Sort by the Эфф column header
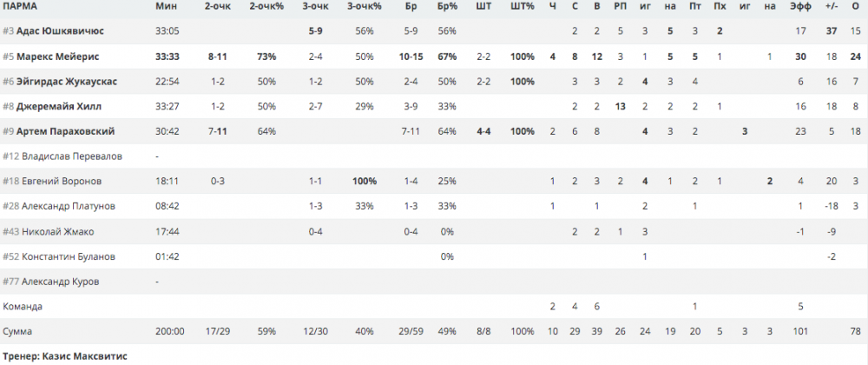This screenshot has height=365, width=868. click(x=799, y=7)
